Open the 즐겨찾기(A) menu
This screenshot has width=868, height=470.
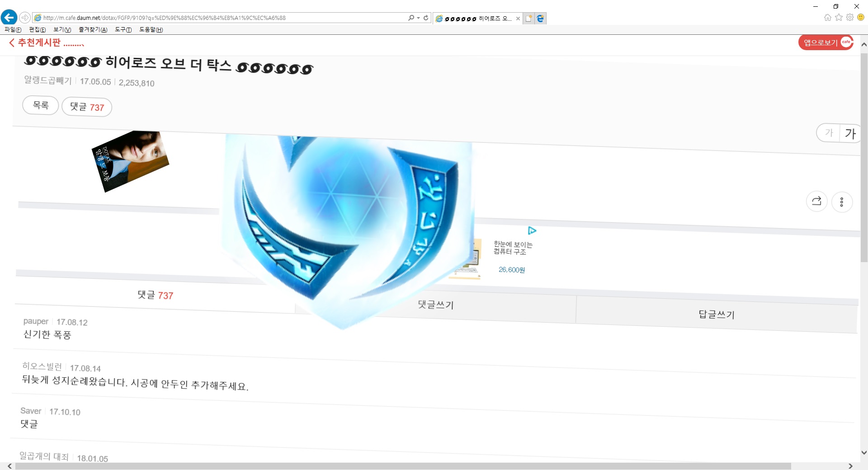[93, 29]
